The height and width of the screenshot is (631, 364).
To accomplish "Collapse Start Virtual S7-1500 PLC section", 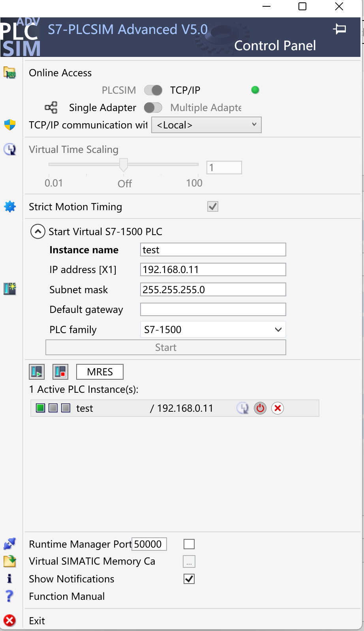I will [38, 232].
